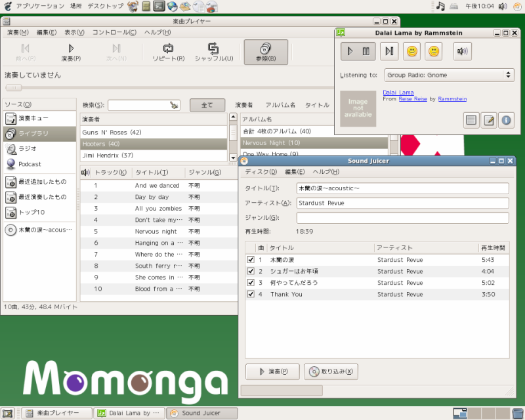
Task: Open the アプリケーション menu in the top panel
Action: pos(40,6)
